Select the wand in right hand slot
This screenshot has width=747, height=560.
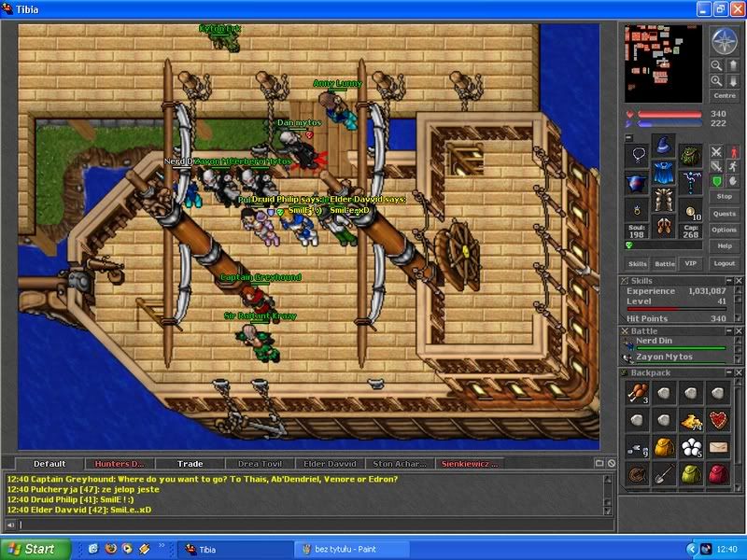tap(690, 183)
